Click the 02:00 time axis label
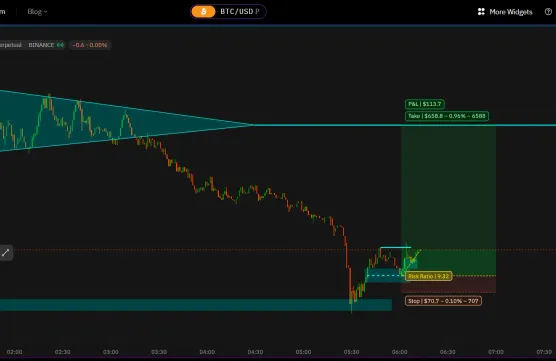Viewport: 556px width, 361px height. click(15, 352)
